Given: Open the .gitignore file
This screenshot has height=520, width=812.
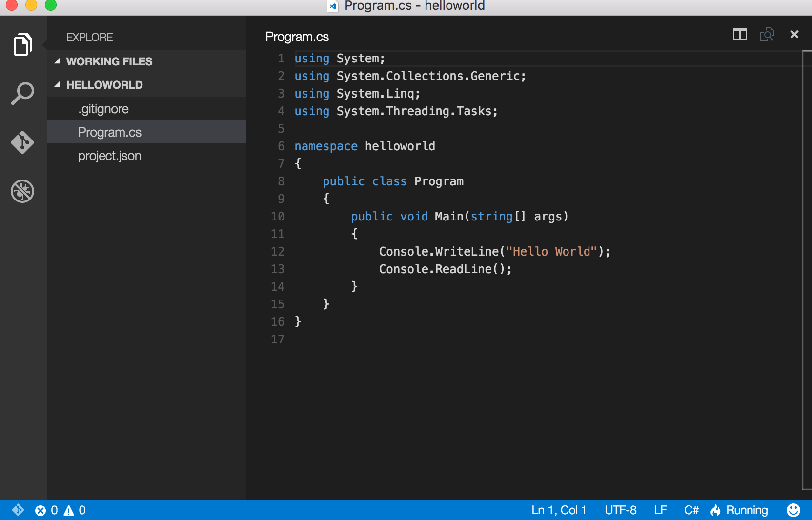Looking at the screenshot, I should (103, 109).
